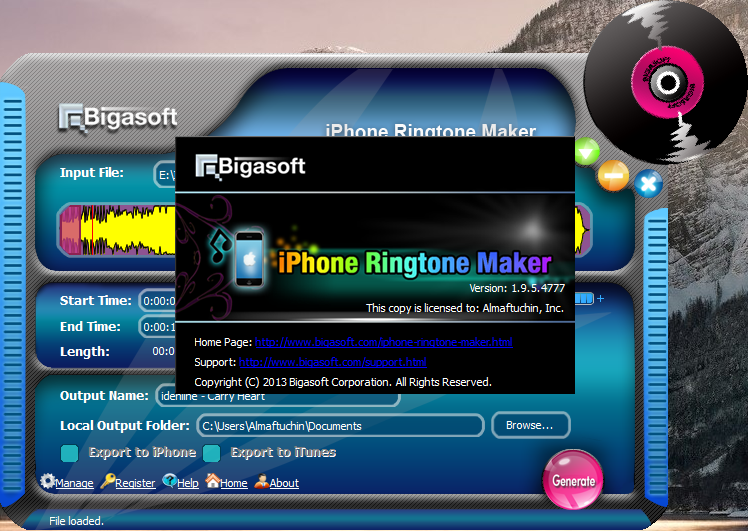The width and height of the screenshot is (748, 531).
Task: Click the Local Output Folder path field
Action: [x=340, y=426]
